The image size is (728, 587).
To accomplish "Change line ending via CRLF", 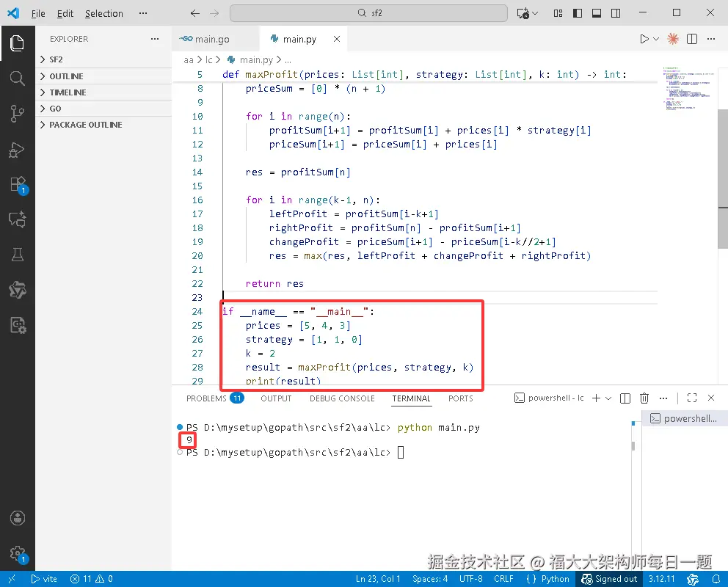I will coord(503,579).
